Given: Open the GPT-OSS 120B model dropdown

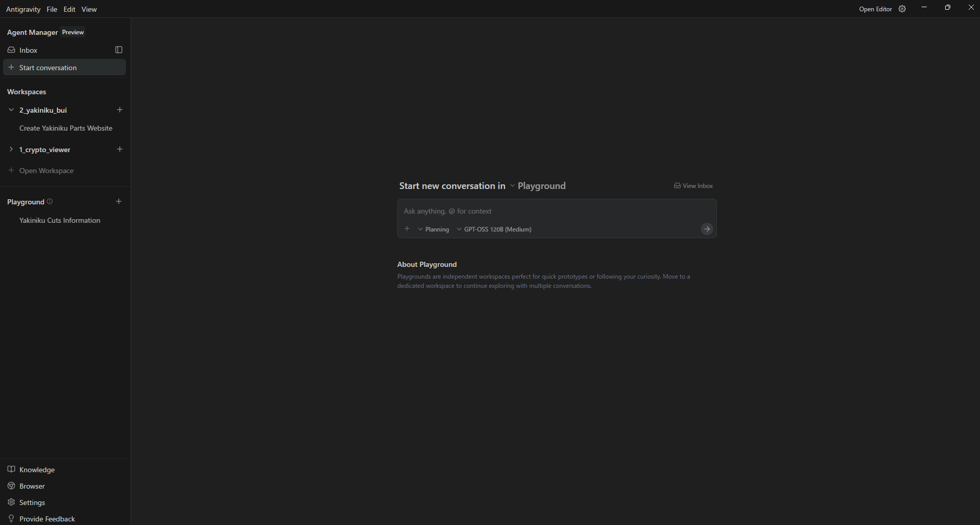Looking at the screenshot, I should pyautogui.click(x=494, y=229).
